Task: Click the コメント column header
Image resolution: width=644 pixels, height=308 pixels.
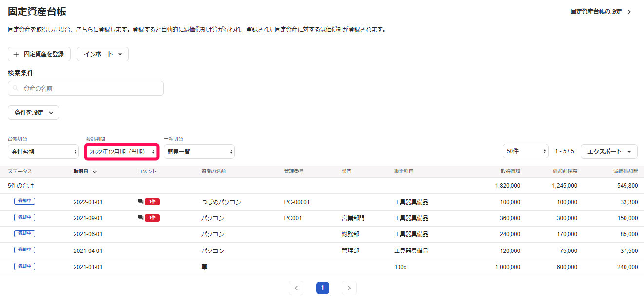Action: click(147, 171)
